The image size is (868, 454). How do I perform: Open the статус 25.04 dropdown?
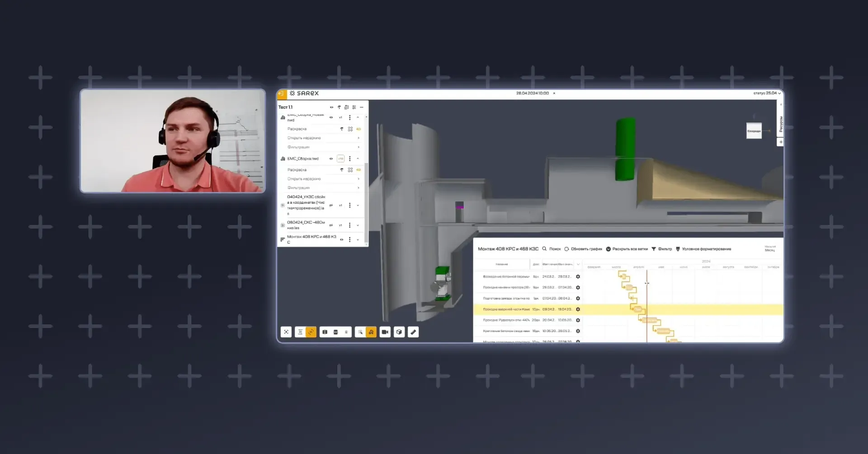coord(767,93)
